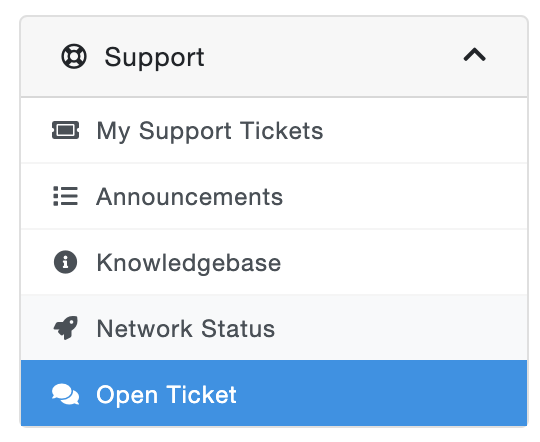
Task: Click empty area of the My Support Tickets row
Action: (424, 130)
